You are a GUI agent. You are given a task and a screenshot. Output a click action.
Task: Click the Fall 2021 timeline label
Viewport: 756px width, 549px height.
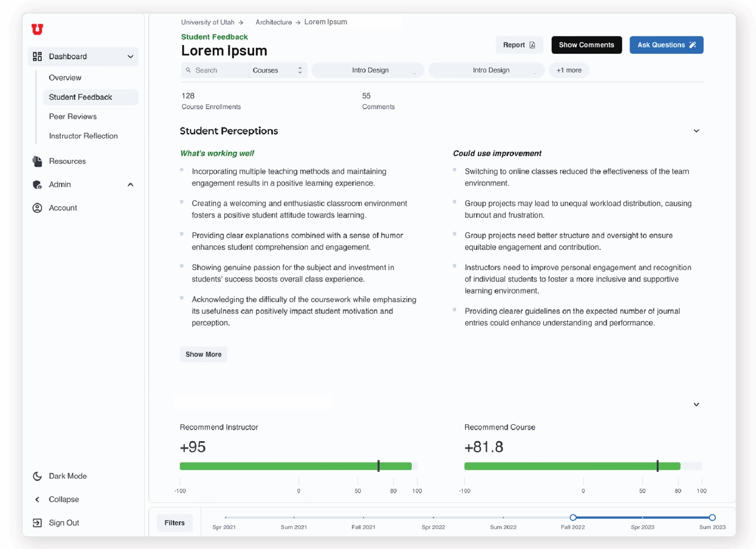(363, 527)
